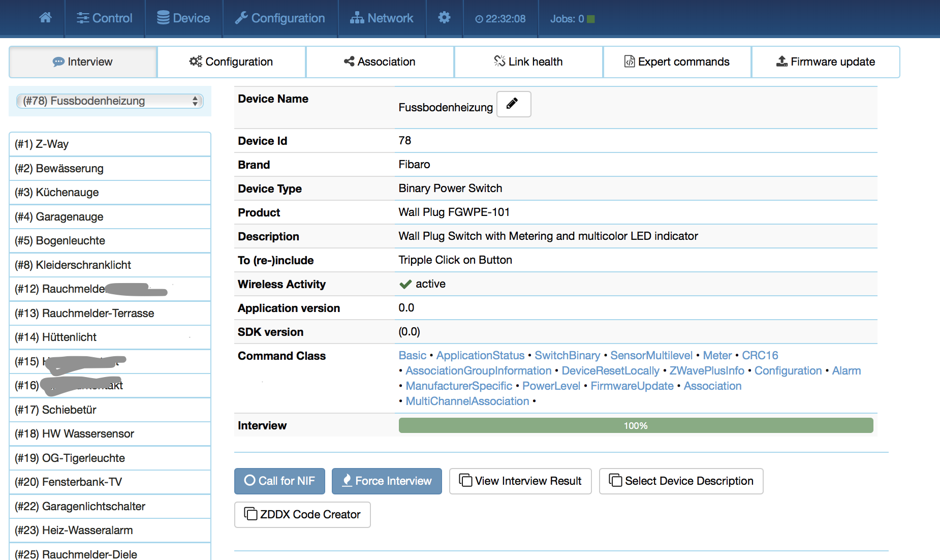Open the ZDDX Code Creator
Screen dimensions: 940x560
(302, 514)
